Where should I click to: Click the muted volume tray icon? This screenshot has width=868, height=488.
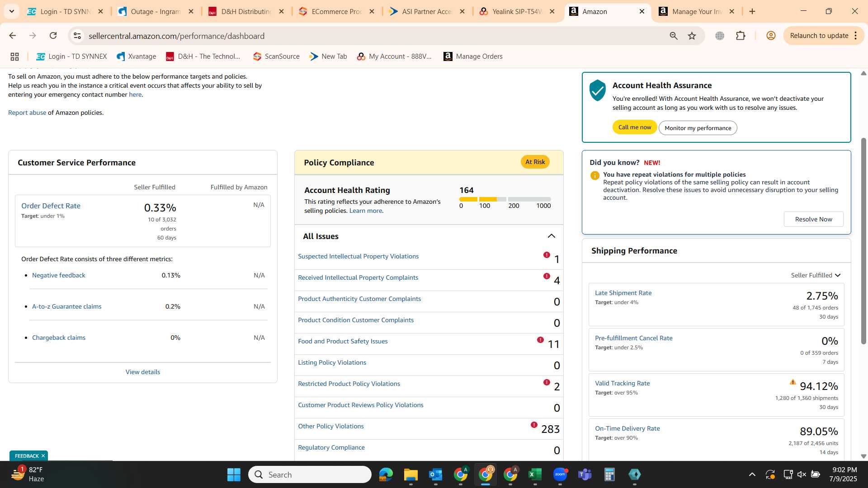pyautogui.click(x=802, y=474)
